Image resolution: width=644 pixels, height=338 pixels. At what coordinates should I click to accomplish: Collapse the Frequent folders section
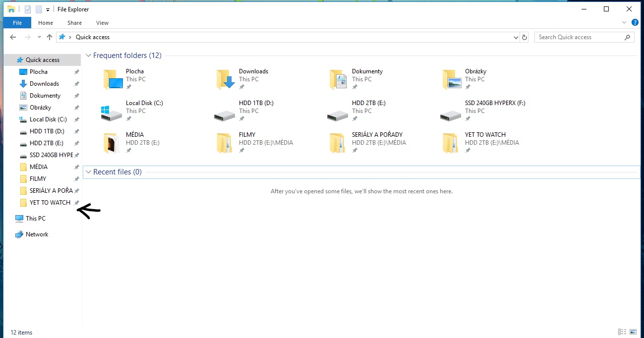tap(88, 56)
